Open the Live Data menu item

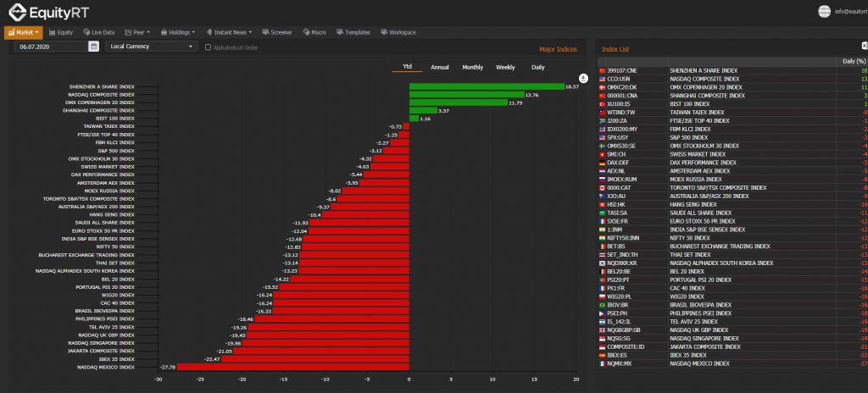click(99, 33)
